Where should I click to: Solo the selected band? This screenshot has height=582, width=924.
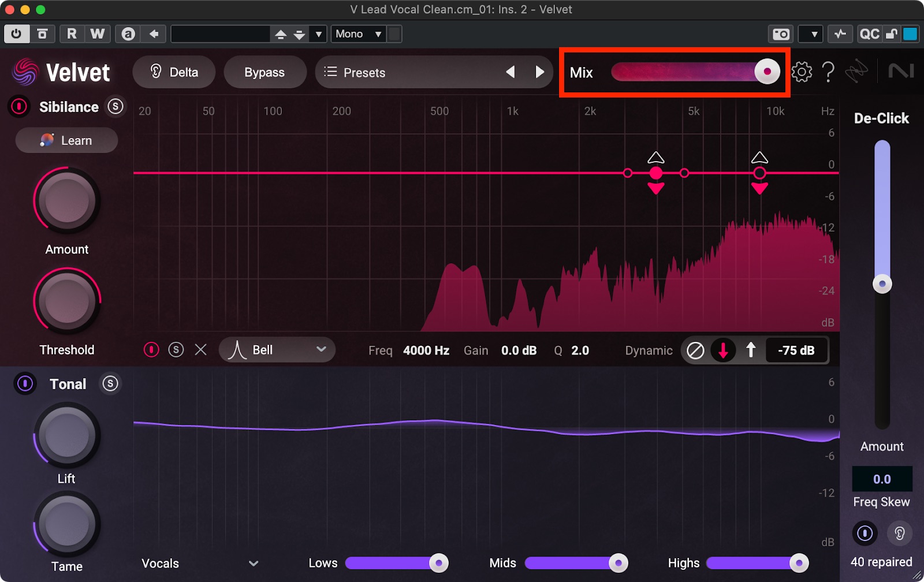tap(176, 350)
